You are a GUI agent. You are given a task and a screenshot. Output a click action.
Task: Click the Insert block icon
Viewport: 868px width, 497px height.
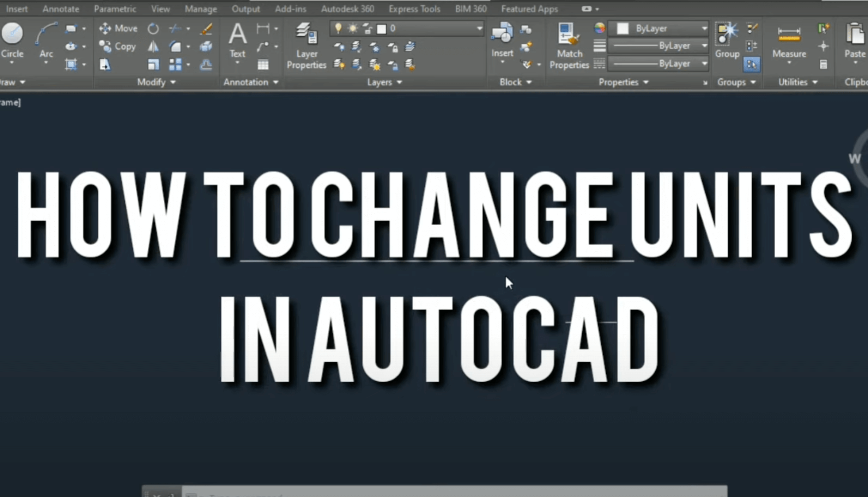tap(502, 33)
